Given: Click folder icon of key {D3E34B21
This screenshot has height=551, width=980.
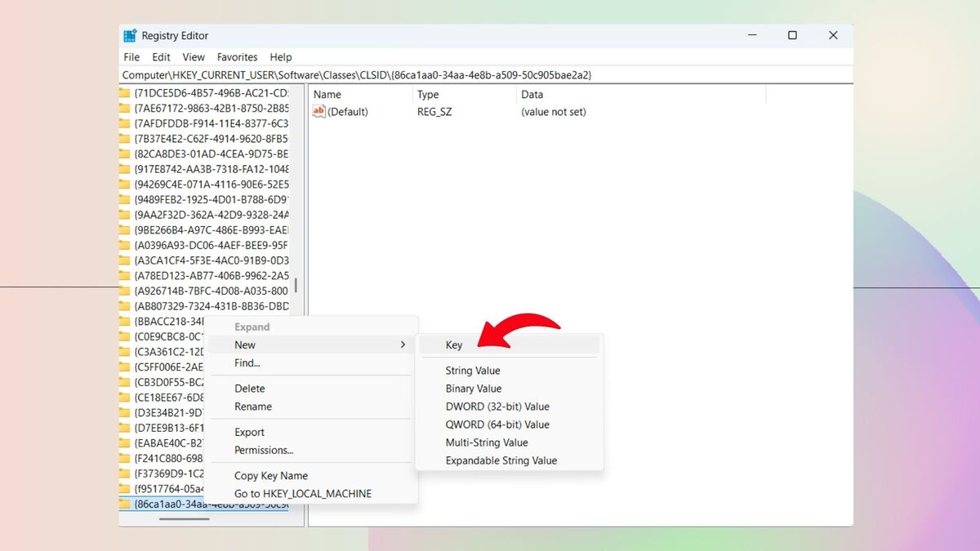Looking at the screenshot, I should tap(125, 413).
